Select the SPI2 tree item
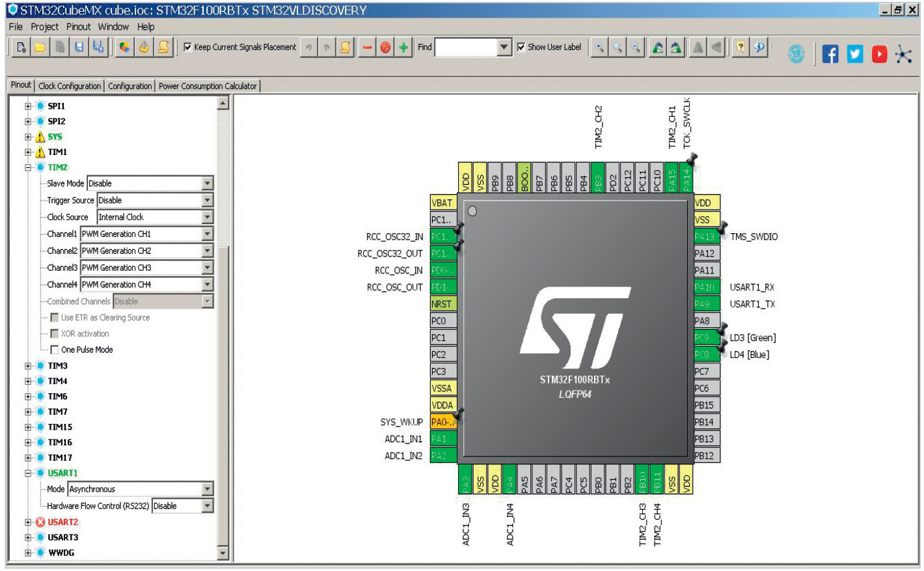 click(57, 122)
